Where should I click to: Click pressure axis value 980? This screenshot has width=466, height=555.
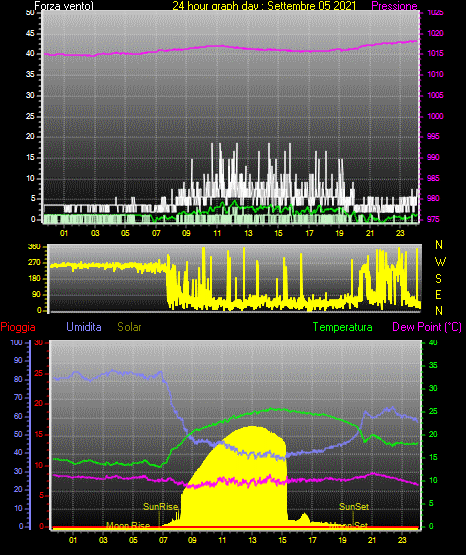(433, 198)
